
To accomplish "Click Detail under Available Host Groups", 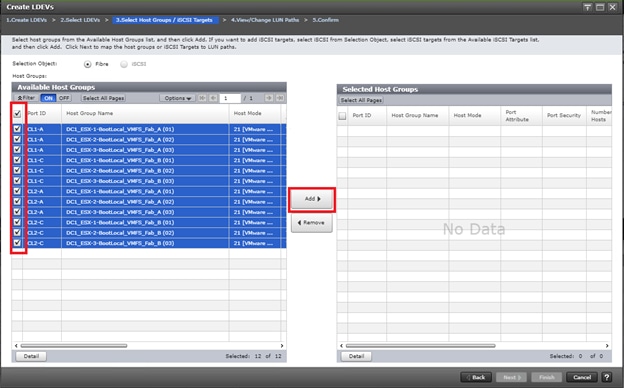I will tap(31, 356).
